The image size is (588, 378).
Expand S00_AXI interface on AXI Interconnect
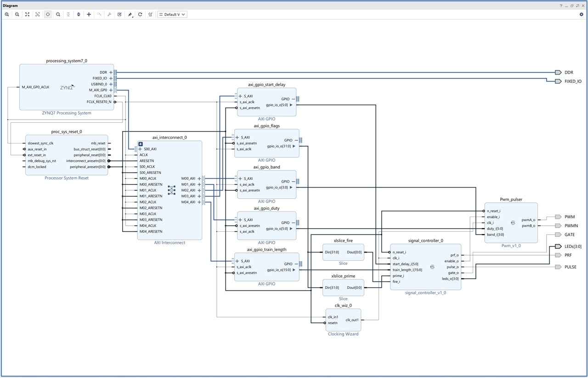(140, 149)
